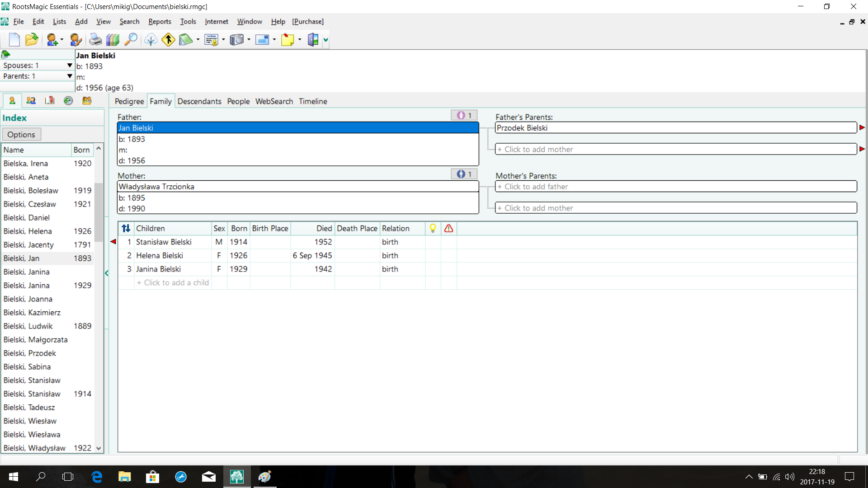The width and height of the screenshot is (868, 488).
Task: Click the father's marriage count button
Action: point(464,115)
